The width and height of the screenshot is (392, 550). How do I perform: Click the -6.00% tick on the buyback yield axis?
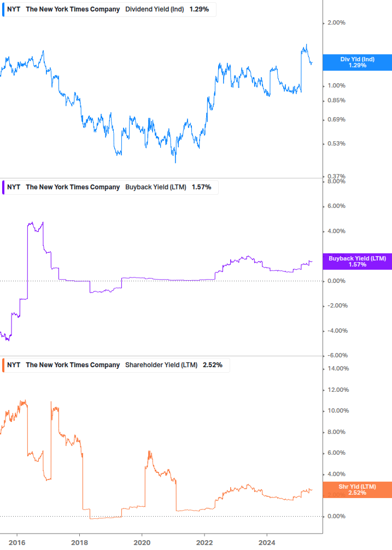click(x=337, y=356)
